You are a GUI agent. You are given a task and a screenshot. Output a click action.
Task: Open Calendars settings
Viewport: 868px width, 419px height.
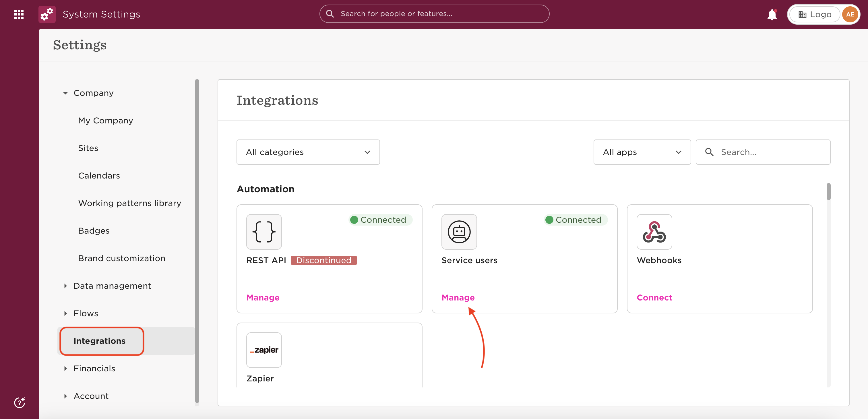click(x=99, y=175)
